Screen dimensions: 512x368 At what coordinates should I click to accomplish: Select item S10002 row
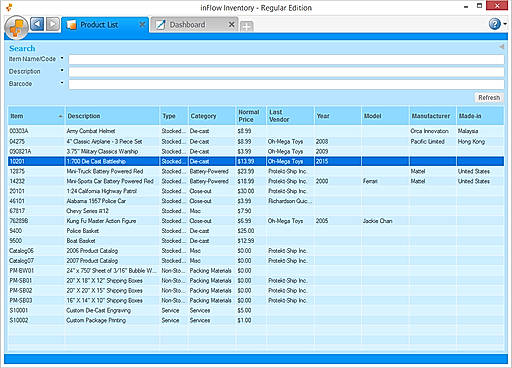pos(256,320)
